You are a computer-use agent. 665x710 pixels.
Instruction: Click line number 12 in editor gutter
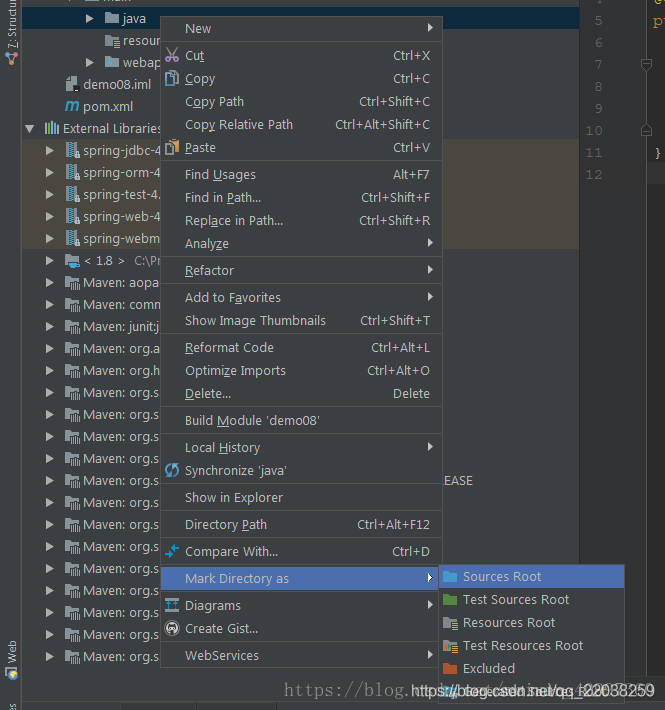pos(594,174)
